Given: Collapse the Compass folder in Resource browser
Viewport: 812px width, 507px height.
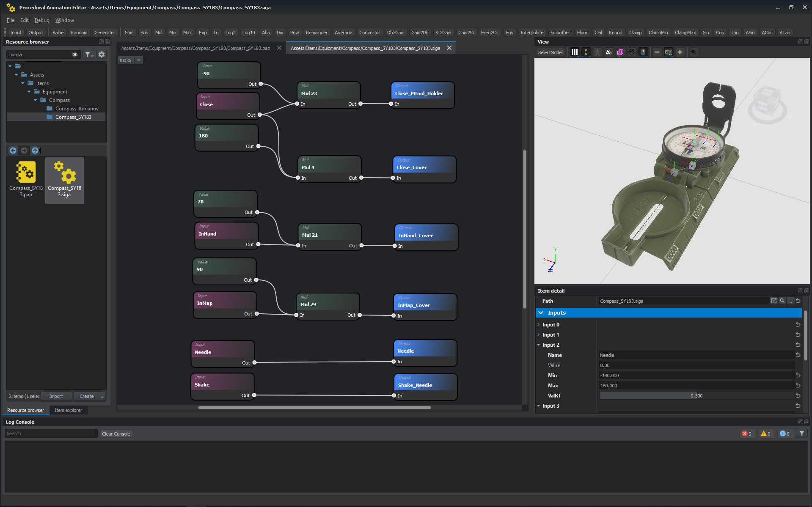Looking at the screenshot, I should point(36,100).
